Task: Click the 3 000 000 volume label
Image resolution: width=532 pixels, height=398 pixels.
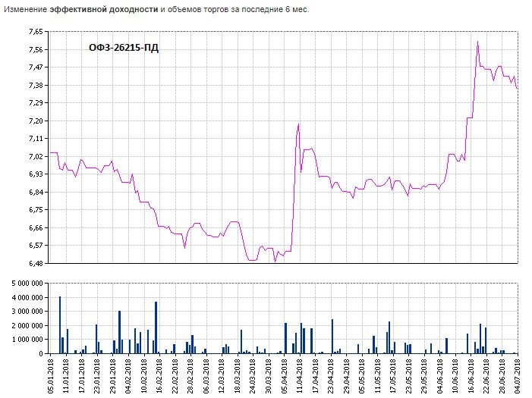Action: [27, 312]
